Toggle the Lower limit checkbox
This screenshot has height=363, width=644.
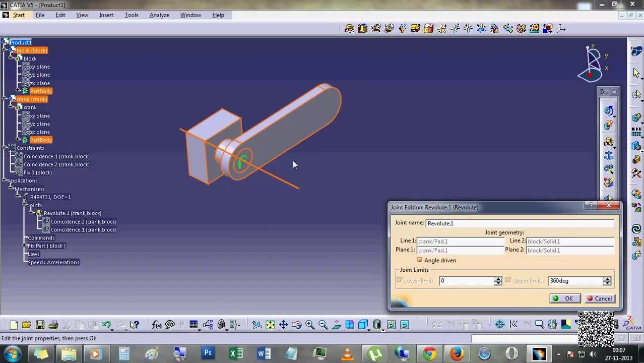click(400, 280)
